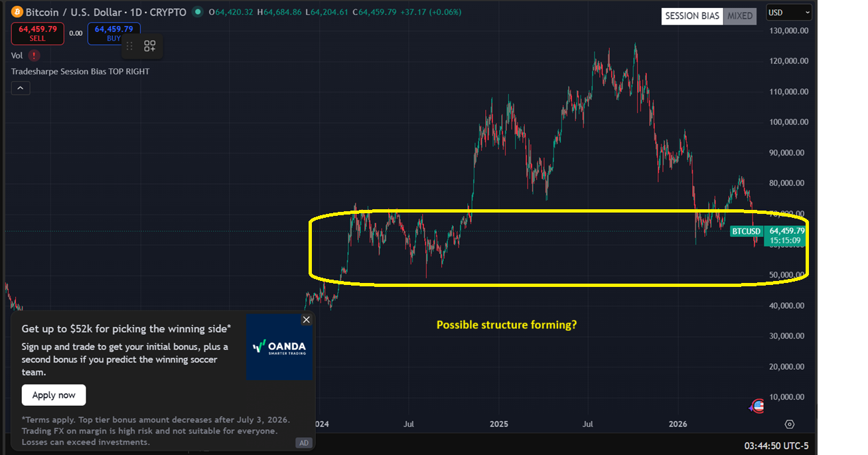Select the Tradesharpe Session Bias indicator title
The height and width of the screenshot is (455, 868).
click(80, 71)
